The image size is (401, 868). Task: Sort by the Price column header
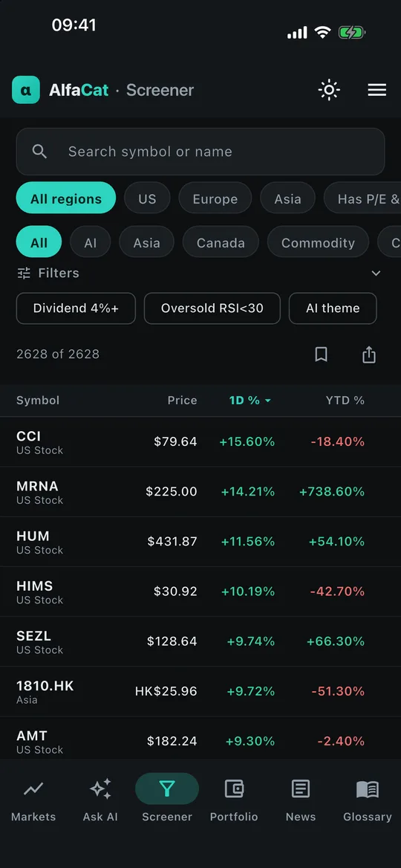pos(183,401)
